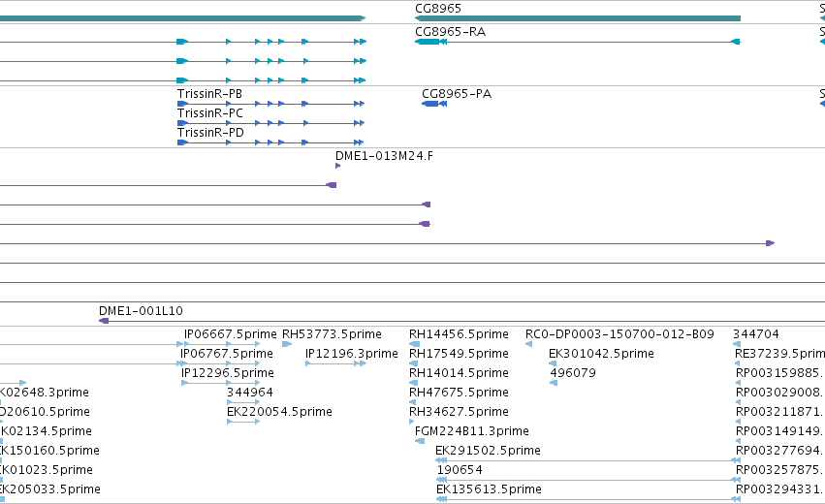The width and height of the screenshot is (825, 504).
Task: Click the TrissinR-PC label
Action: click(x=210, y=113)
